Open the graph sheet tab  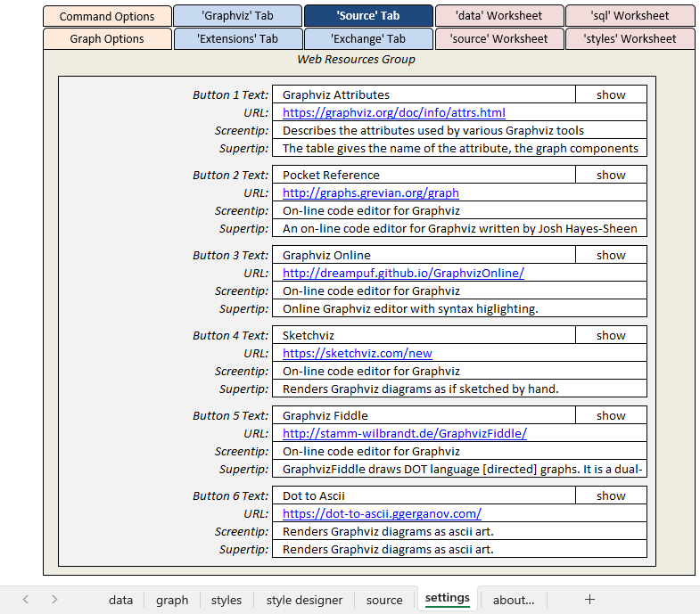(x=172, y=600)
